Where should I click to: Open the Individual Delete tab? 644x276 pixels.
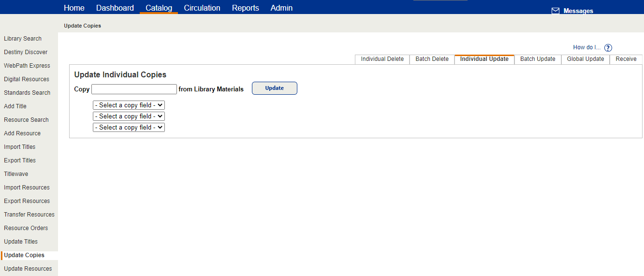pos(382,59)
